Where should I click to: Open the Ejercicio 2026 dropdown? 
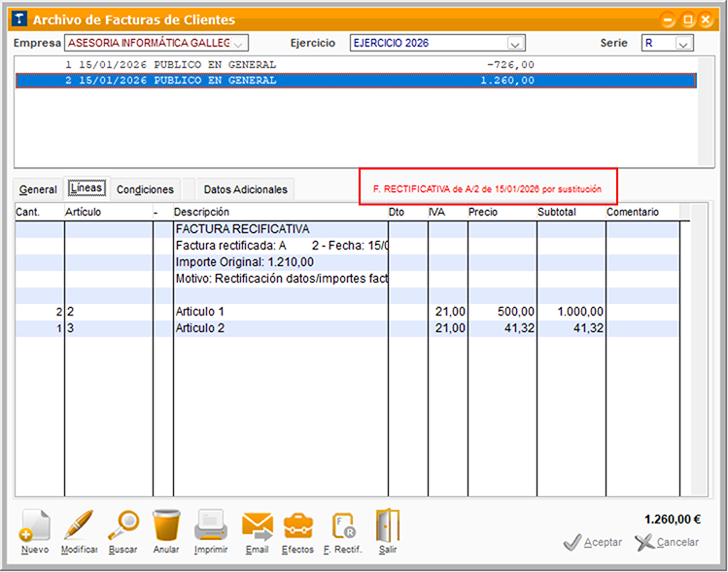pyautogui.click(x=514, y=44)
